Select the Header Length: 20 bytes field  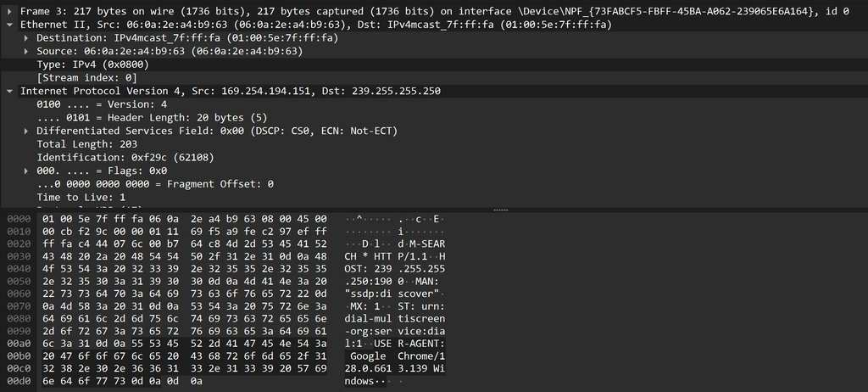pyautogui.click(x=434, y=118)
